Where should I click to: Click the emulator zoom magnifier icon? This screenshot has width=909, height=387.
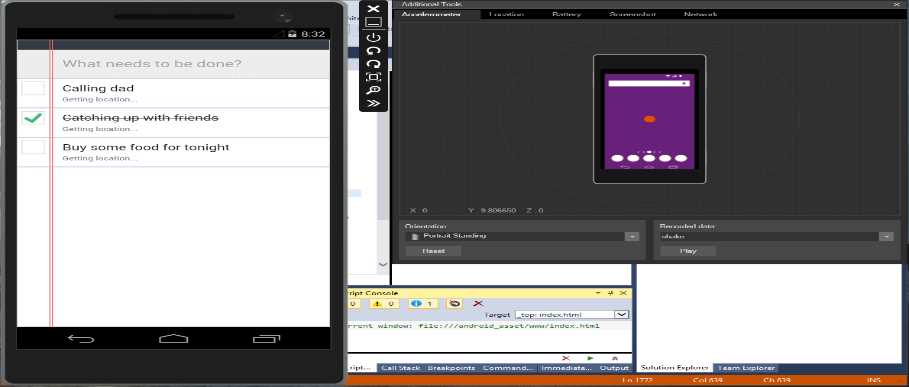click(x=374, y=90)
